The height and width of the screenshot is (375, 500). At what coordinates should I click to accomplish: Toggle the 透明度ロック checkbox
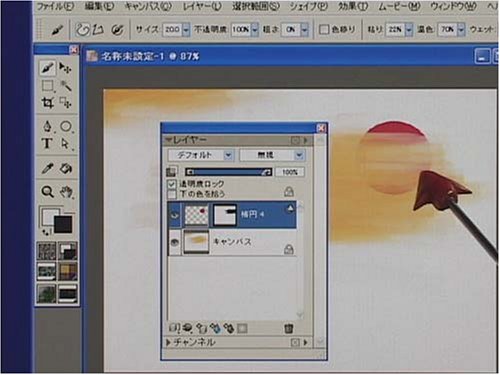[171, 184]
